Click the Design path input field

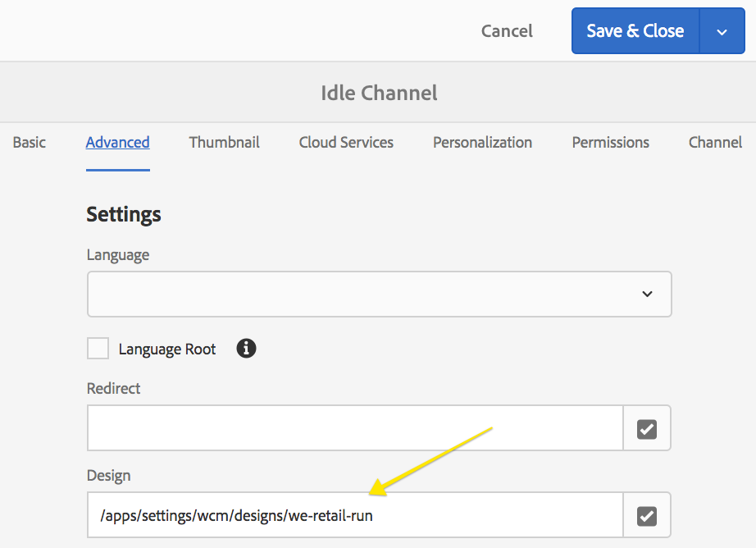pos(355,515)
